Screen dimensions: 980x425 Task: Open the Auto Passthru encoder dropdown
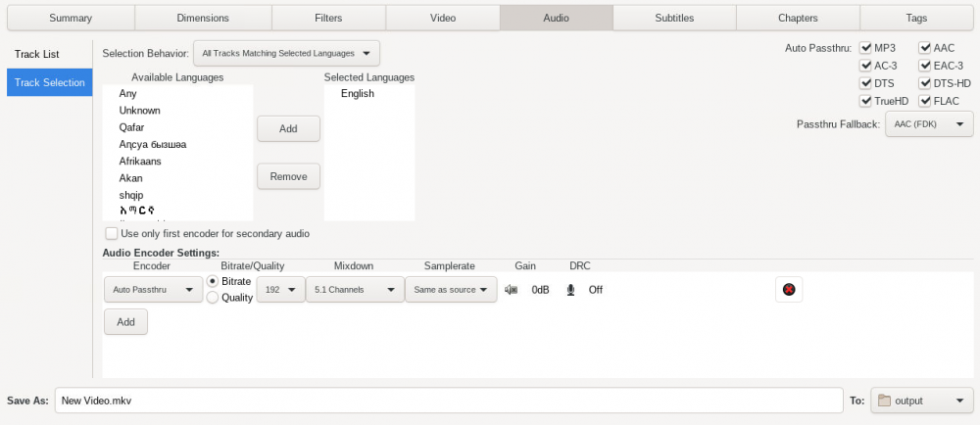(153, 290)
